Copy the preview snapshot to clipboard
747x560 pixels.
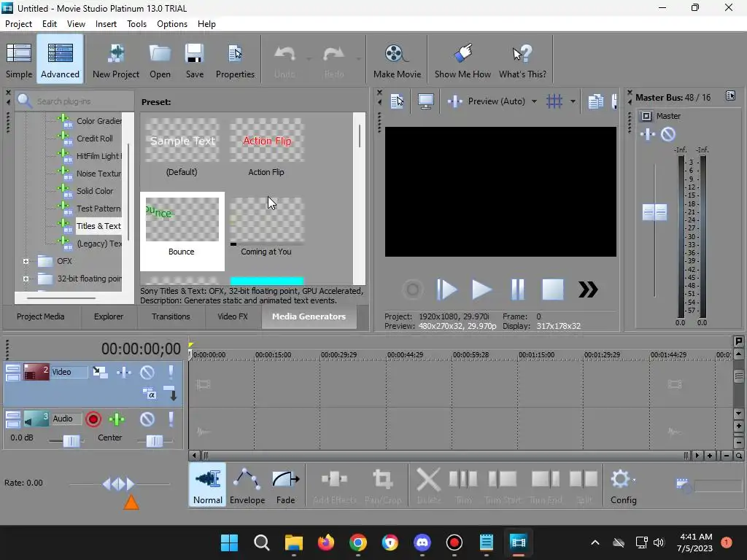[x=595, y=101]
